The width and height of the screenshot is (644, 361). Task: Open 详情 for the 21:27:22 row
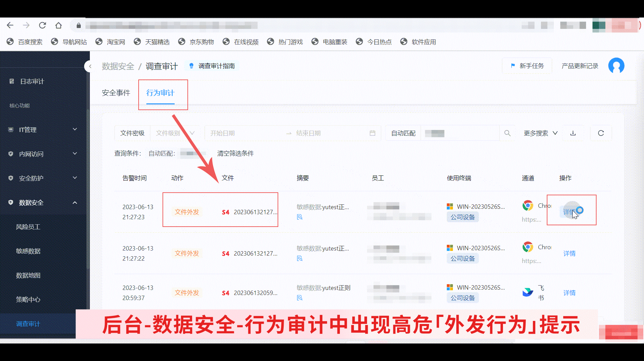(569, 254)
